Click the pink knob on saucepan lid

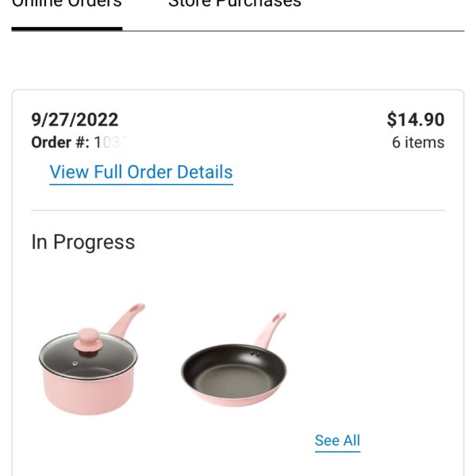(88, 340)
